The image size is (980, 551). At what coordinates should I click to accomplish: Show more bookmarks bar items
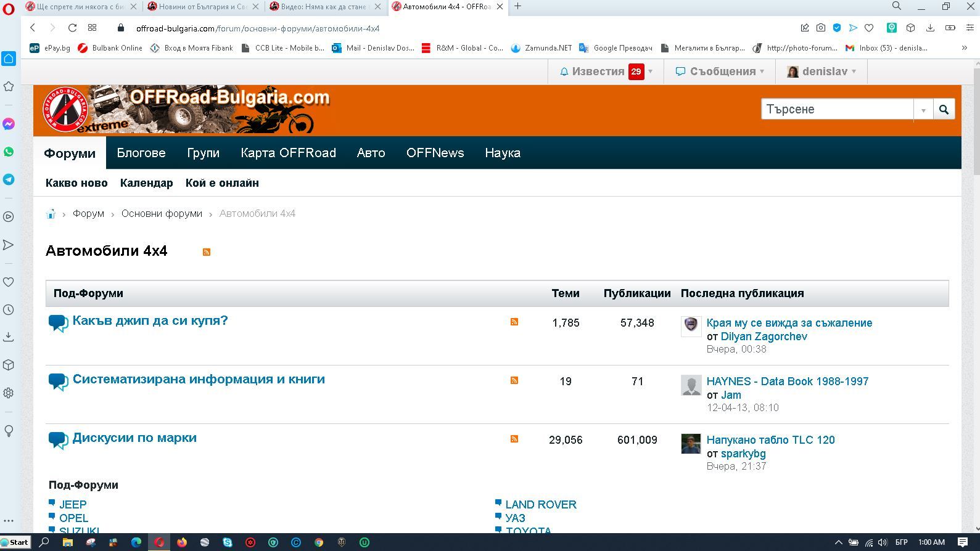click(965, 47)
